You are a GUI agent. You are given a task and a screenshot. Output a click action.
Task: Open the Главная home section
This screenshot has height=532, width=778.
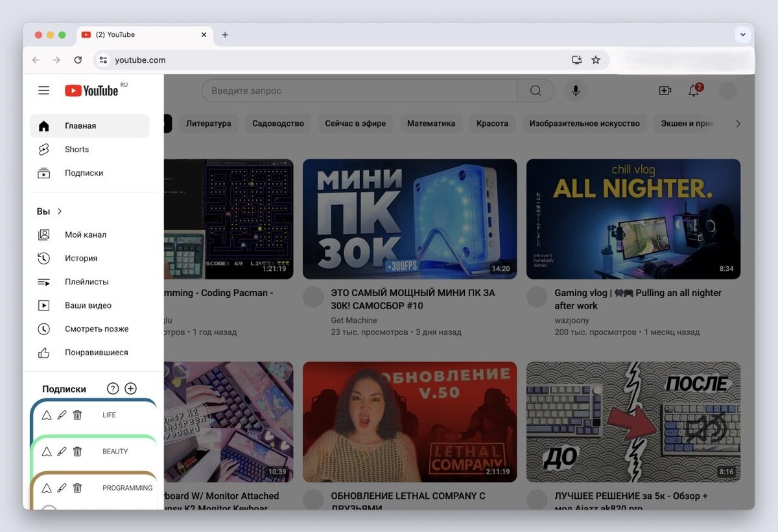point(89,126)
